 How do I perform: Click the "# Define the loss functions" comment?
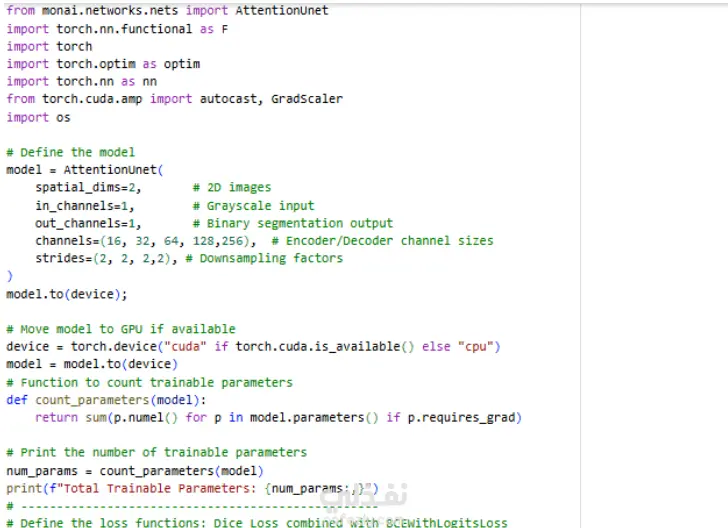pyautogui.click(x=257, y=522)
